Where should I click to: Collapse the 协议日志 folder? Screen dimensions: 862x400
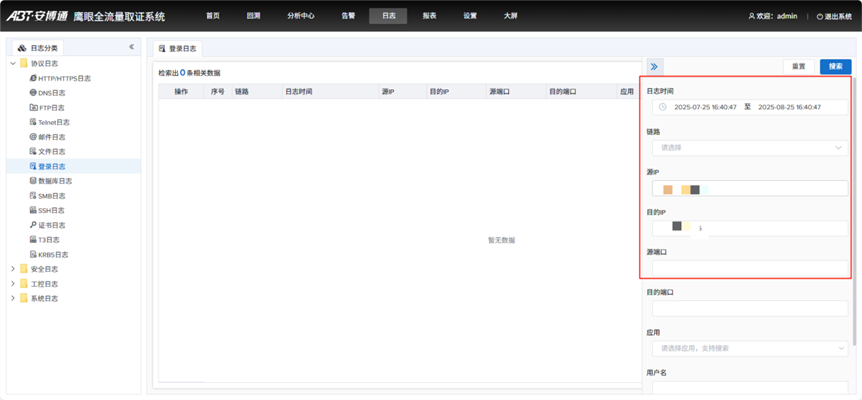[x=12, y=63]
